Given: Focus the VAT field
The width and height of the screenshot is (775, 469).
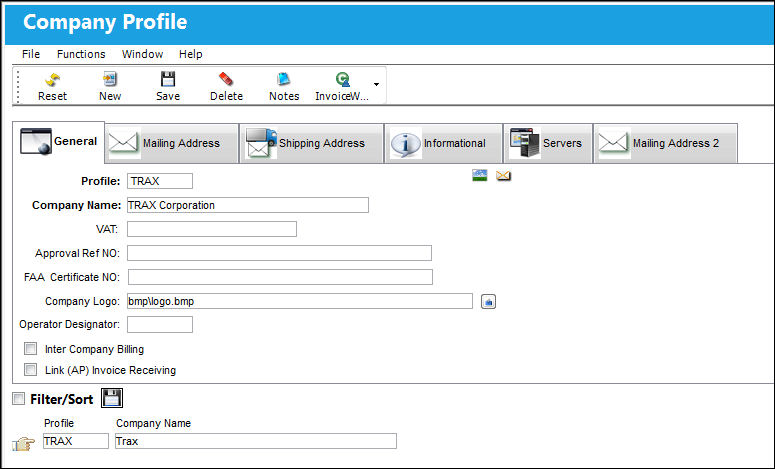Looking at the screenshot, I should pyautogui.click(x=212, y=229).
